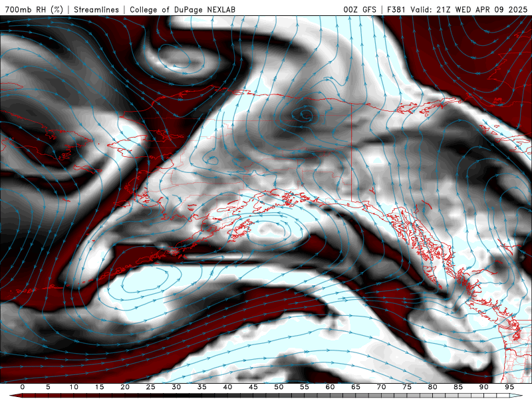Click the '40' colorbar scale label
The width and height of the screenshot is (532, 399).
[x=227, y=387]
